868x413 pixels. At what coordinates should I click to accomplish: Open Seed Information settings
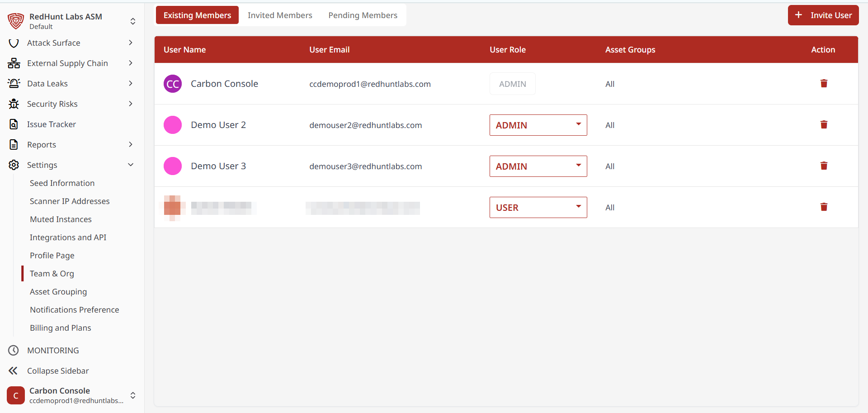[x=62, y=183]
